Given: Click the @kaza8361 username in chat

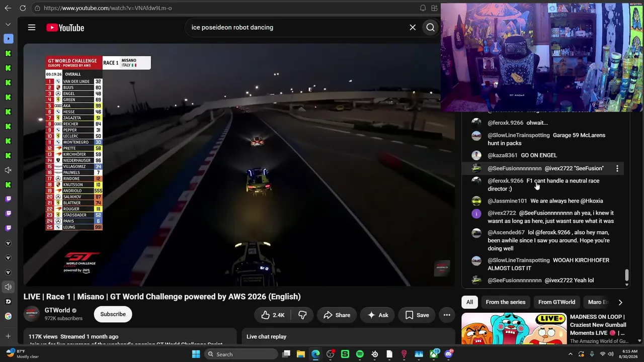Looking at the screenshot, I should pyautogui.click(x=503, y=155).
